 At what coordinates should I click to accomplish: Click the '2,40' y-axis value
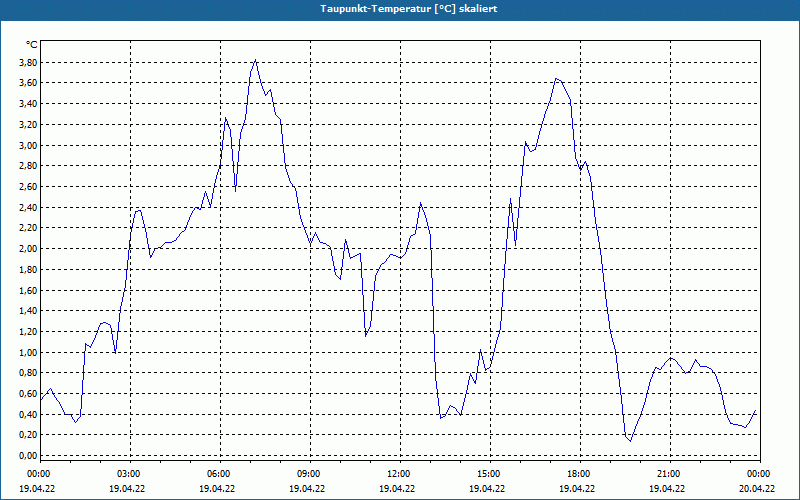click(x=29, y=208)
